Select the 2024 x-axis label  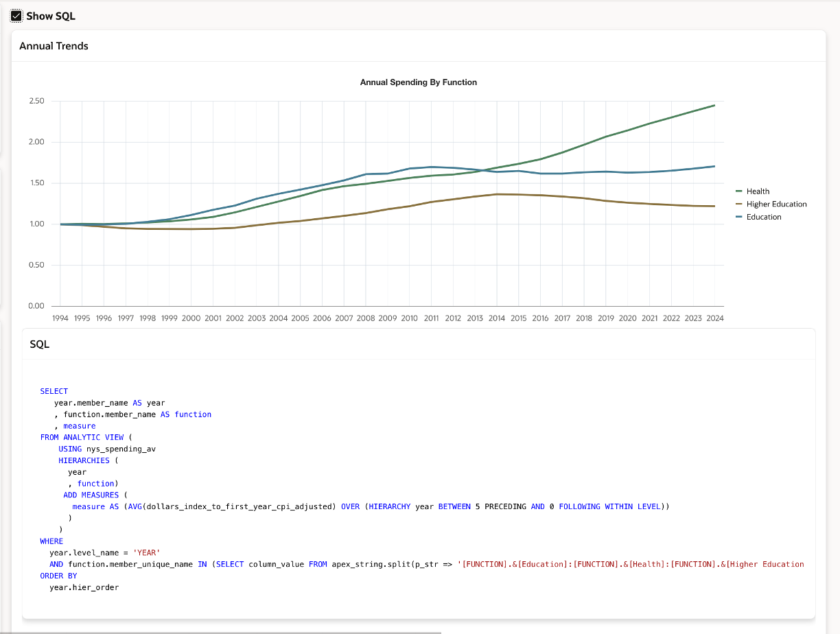pos(714,318)
